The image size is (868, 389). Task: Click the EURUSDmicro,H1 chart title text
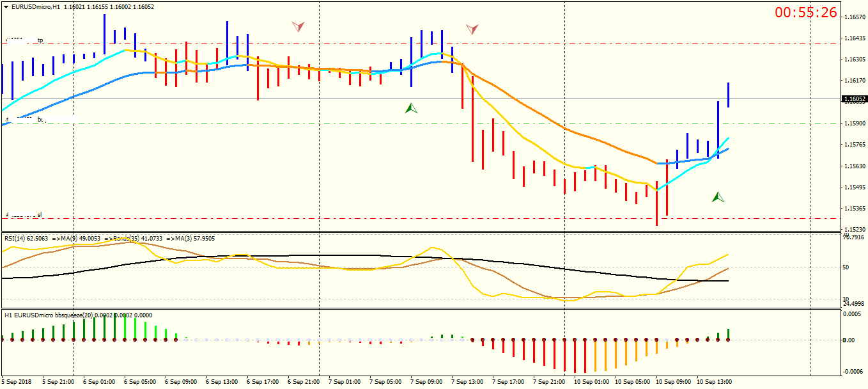(x=36, y=6)
